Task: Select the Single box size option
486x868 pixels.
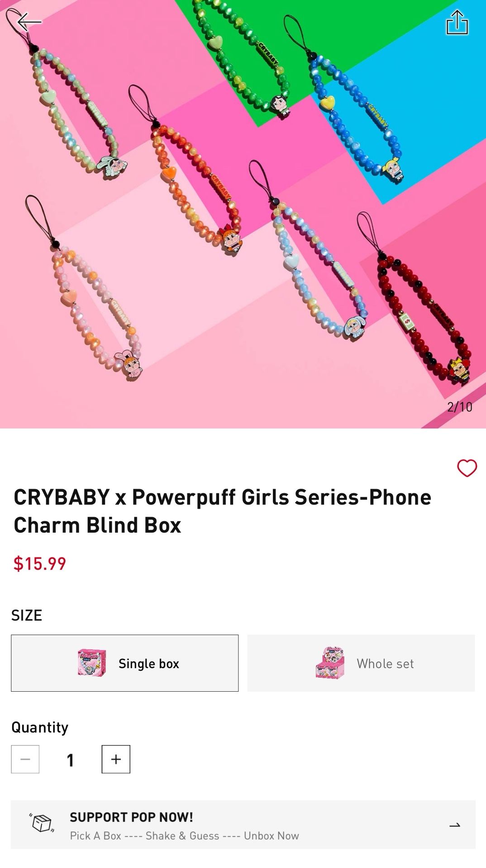Action: pyautogui.click(x=125, y=663)
